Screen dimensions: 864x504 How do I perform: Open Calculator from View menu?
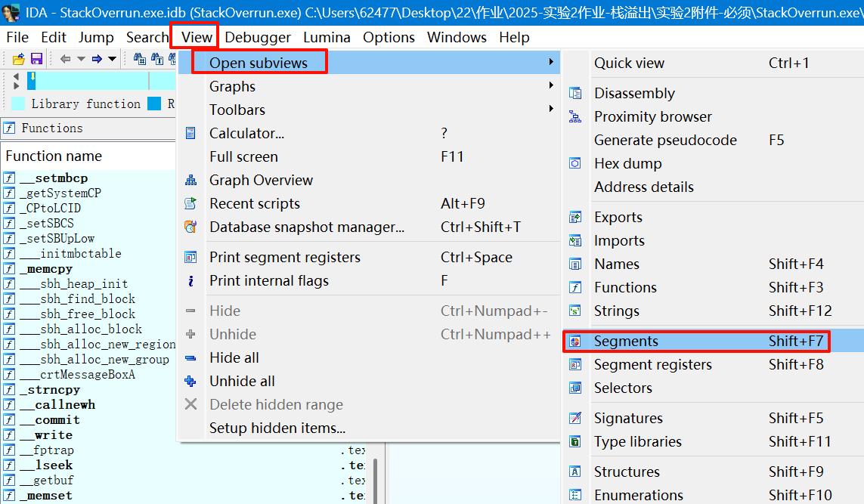[369, 133]
